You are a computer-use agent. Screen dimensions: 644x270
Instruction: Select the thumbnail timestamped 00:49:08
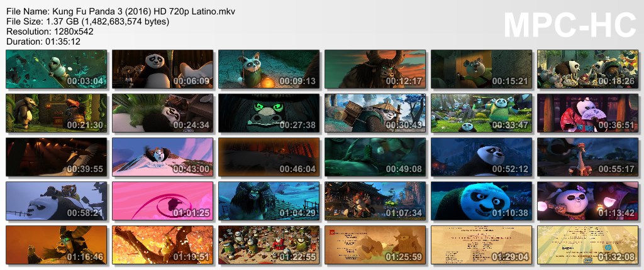coord(375,157)
